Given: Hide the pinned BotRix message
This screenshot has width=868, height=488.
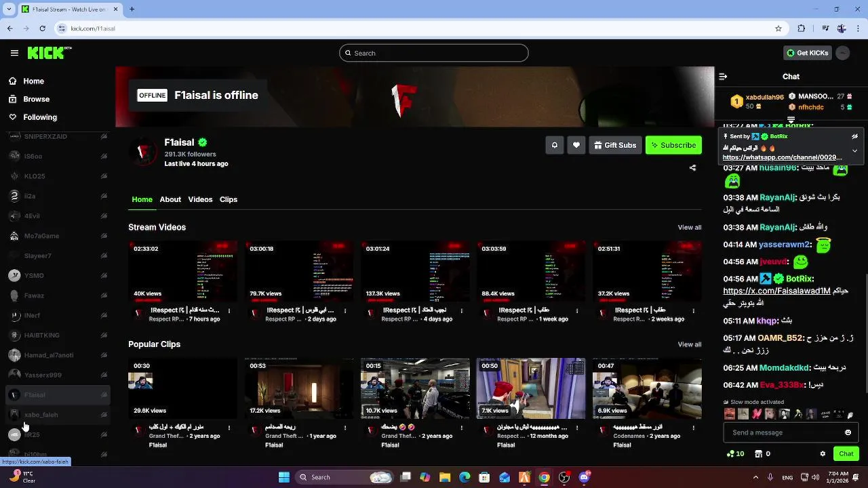Looking at the screenshot, I should pos(854,136).
